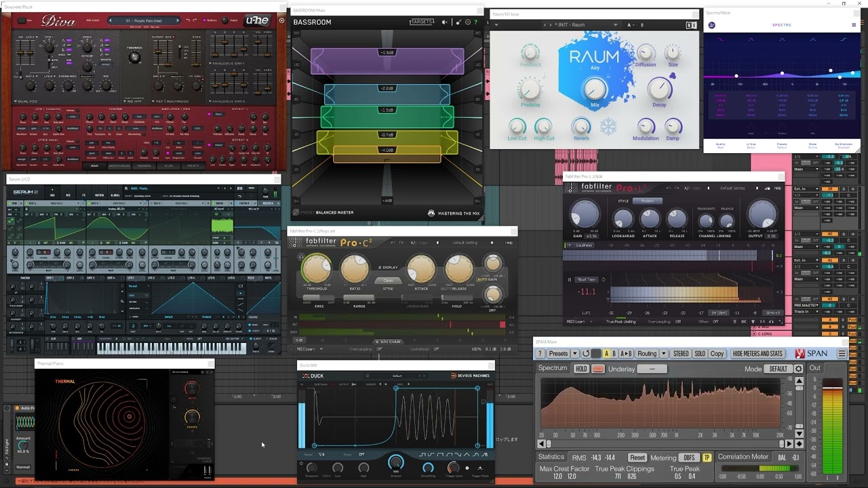Viewport: 868px width, 488px height.
Task: Select previous preset arrow in Pro-C 2
Action: pyautogui.click(x=437, y=243)
